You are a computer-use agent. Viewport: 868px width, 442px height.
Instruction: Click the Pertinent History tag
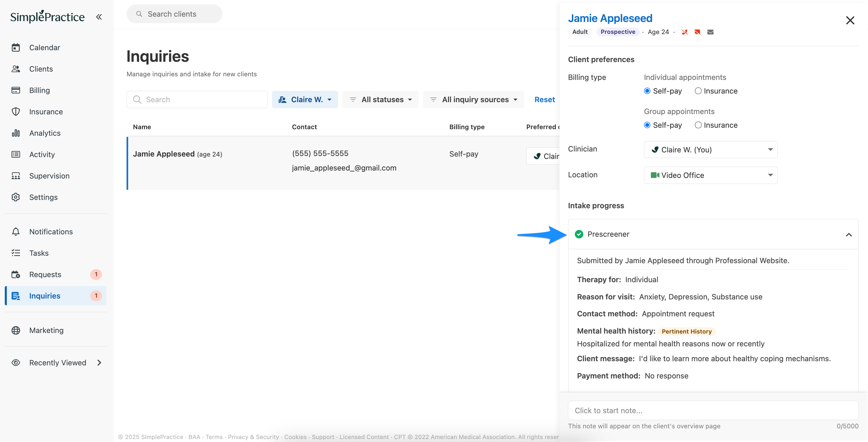[x=686, y=331]
